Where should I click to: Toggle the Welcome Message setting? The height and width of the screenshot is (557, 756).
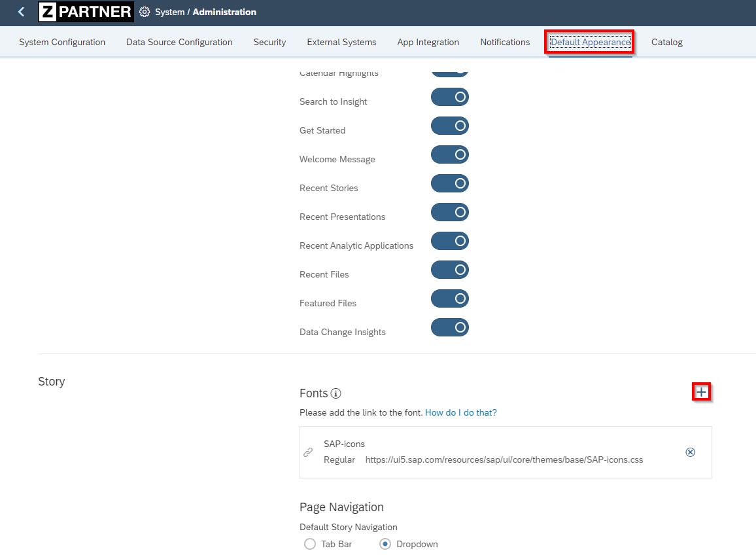point(449,154)
